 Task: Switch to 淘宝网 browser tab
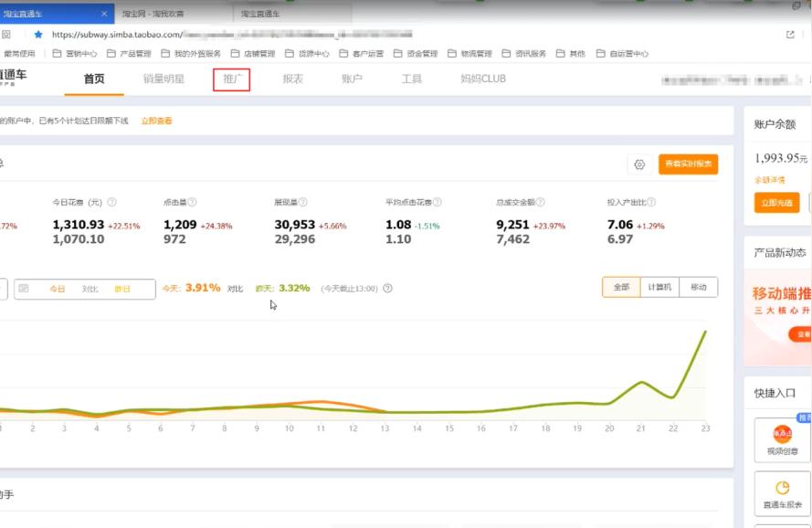[x=174, y=14]
